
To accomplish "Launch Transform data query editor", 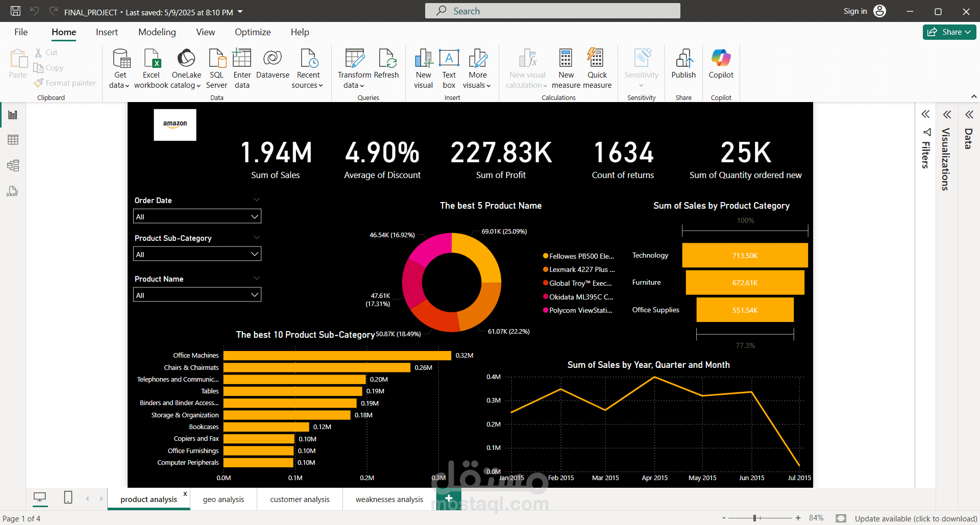I will tap(354, 68).
